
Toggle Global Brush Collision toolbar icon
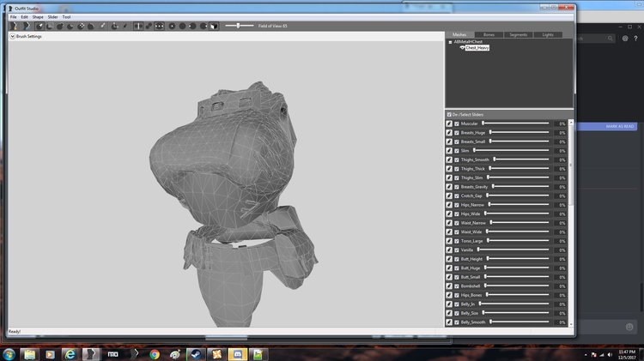pyautogui.click(x=160, y=26)
